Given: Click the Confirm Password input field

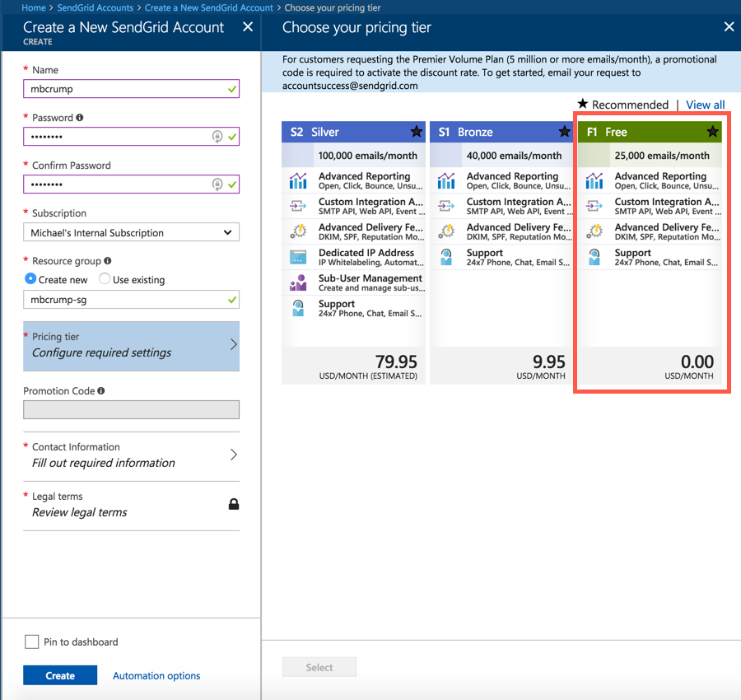Looking at the screenshot, I should 132,184.
